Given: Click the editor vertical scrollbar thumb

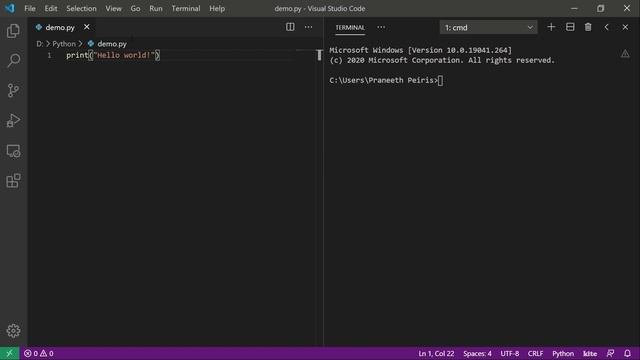Looking at the screenshot, I should coord(319,55).
